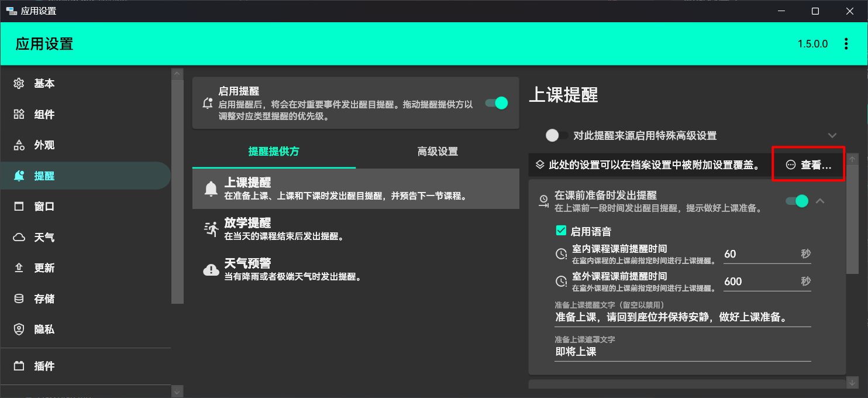The width and height of the screenshot is (868, 398).
Task: Open the three-dot more options menu
Action: [846, 44]
